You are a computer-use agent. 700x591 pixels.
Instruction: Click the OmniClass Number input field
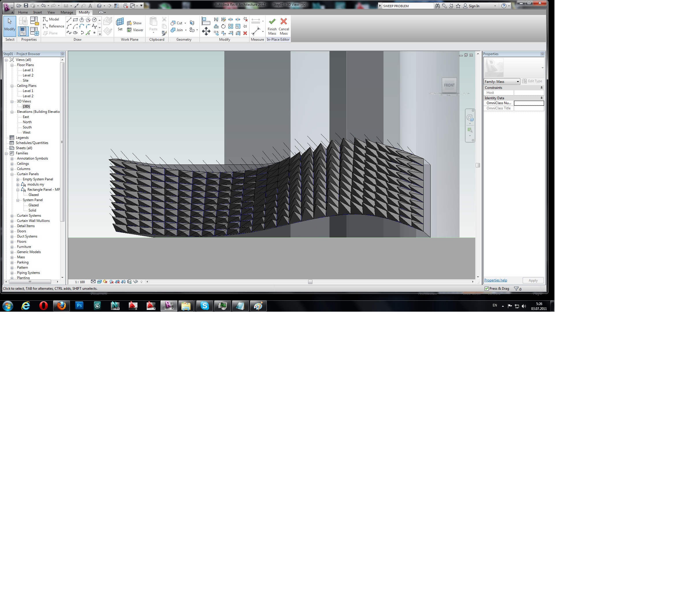click(528, 103)
